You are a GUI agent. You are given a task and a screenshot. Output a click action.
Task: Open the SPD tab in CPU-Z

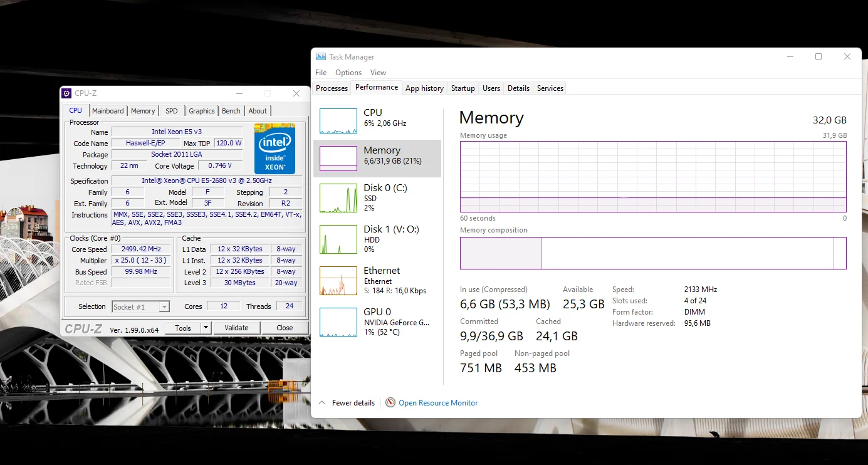[x=172, y=111]
